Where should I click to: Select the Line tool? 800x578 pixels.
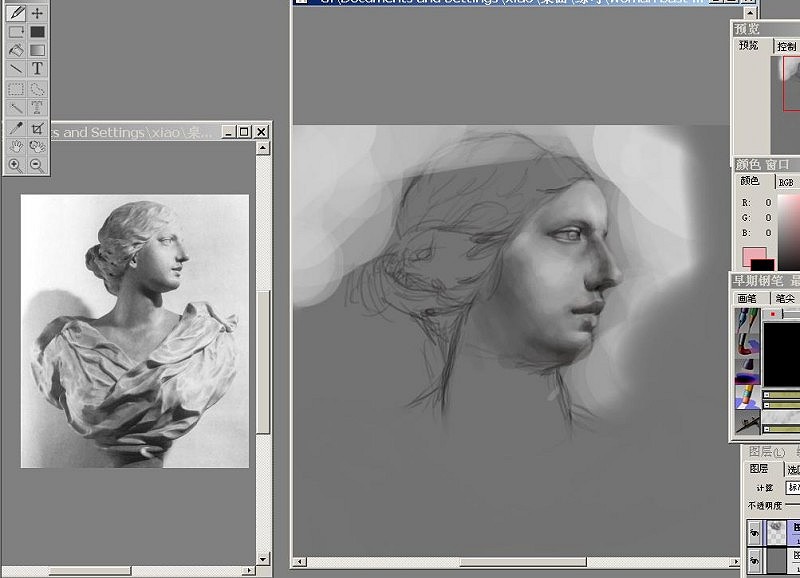point(16,68)
